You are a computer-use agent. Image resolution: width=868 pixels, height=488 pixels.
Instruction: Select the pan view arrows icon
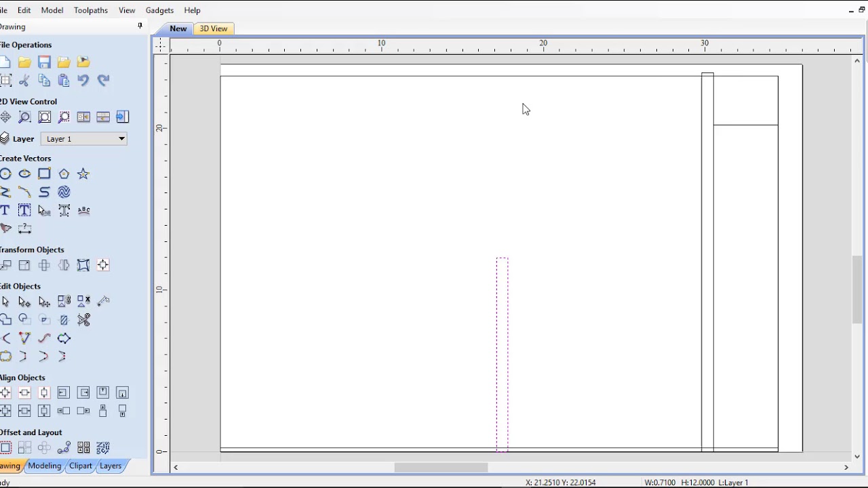[x=5, y=117]
